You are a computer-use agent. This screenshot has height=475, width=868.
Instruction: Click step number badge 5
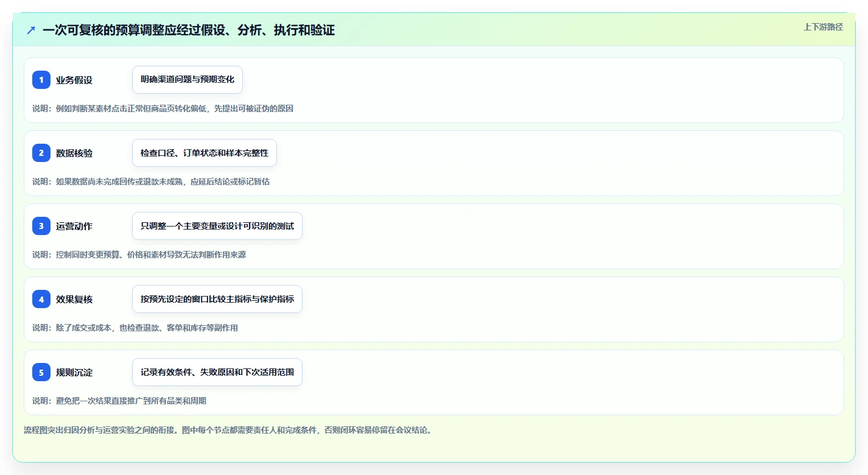[41, 372]
